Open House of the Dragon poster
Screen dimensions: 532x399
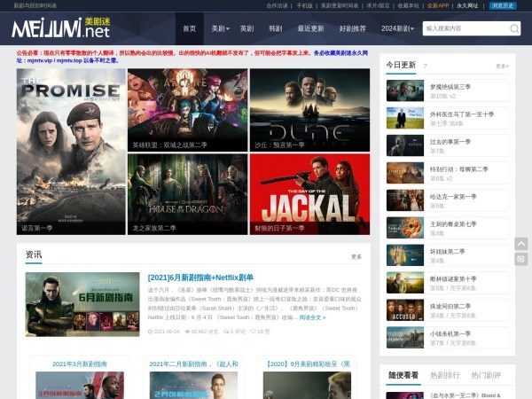187,194
